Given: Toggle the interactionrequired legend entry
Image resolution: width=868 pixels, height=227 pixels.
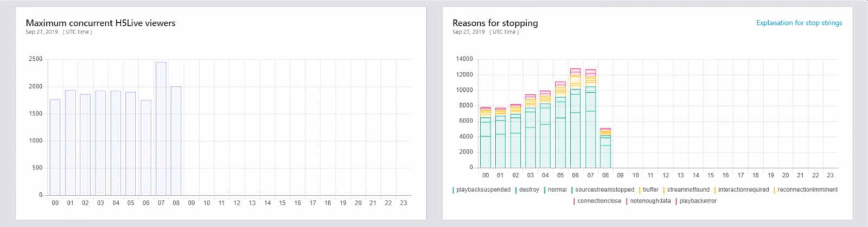Looking at the screenshot, I should pyautogui.click(x=743, y=190).
